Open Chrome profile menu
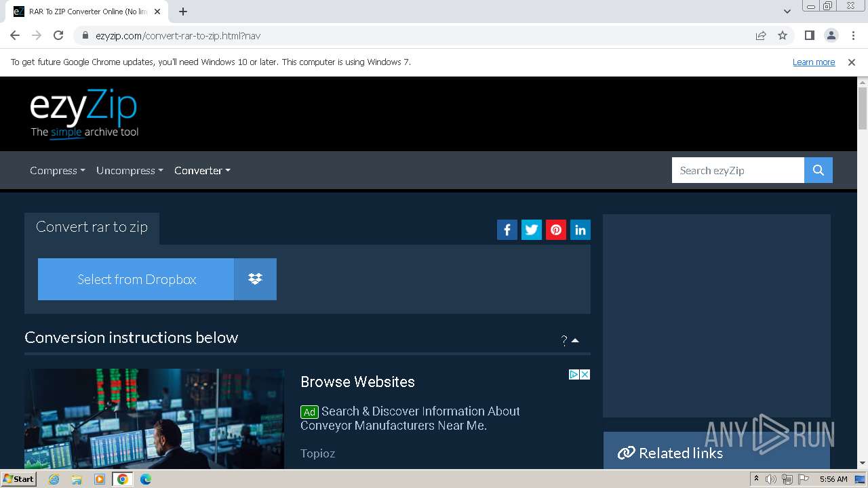The height and width of the screenshot is (488, 868). click(831, 35)
